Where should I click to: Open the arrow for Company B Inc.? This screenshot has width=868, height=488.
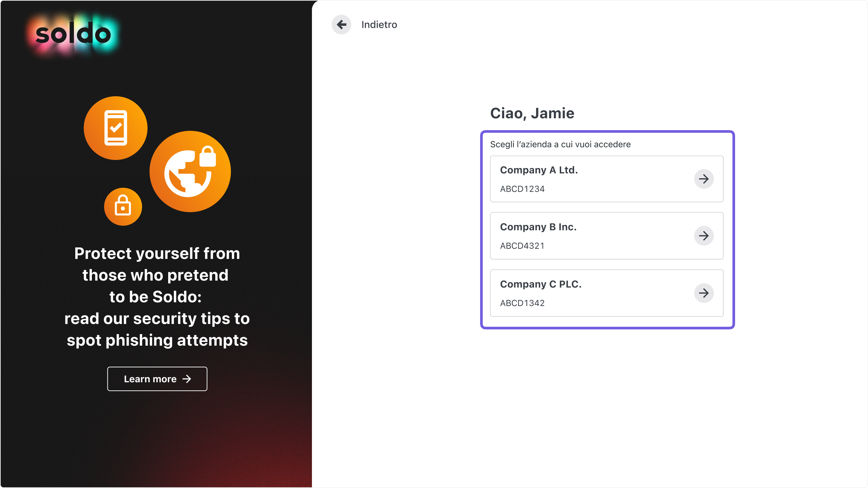coord(704,236)
